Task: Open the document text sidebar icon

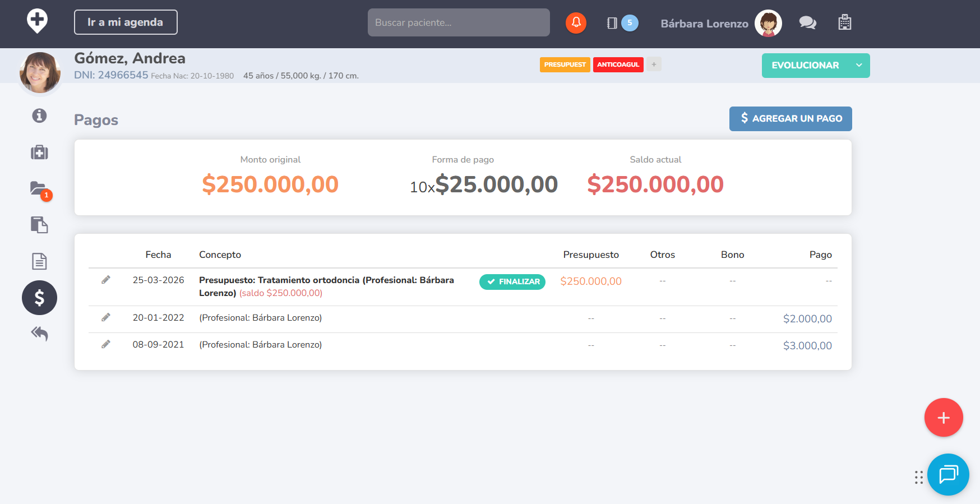Action: pos(39,261)
